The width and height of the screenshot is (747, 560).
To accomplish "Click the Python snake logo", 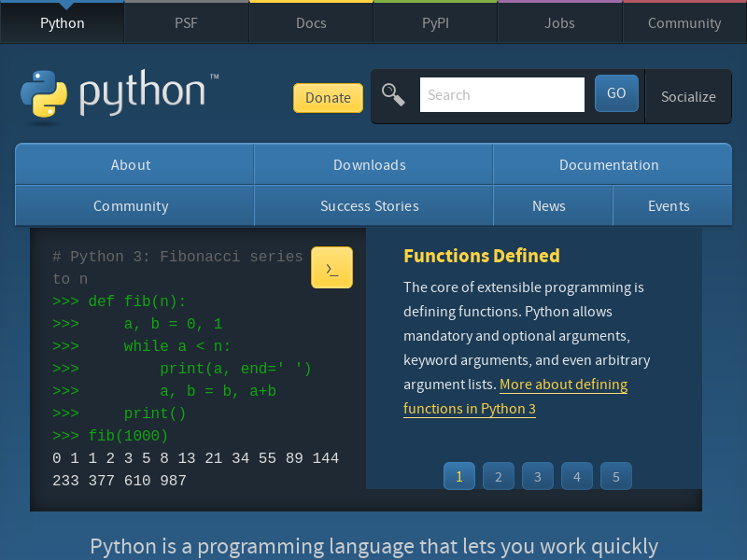I will (x=44, y=93).
